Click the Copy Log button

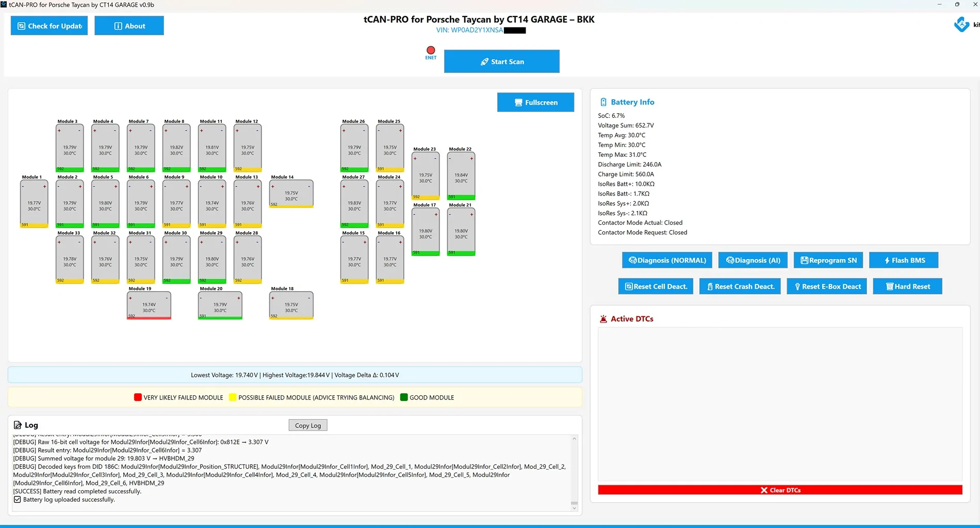(x=307, y=425)
